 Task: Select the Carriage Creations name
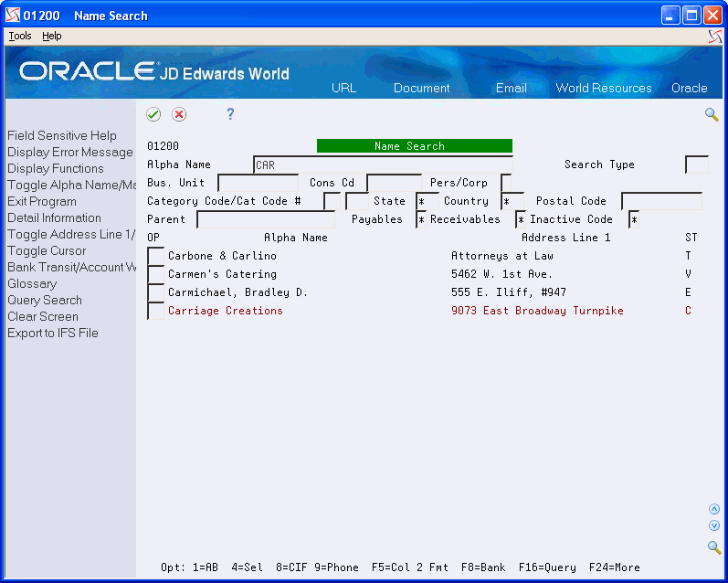click(x=226, y=311)
